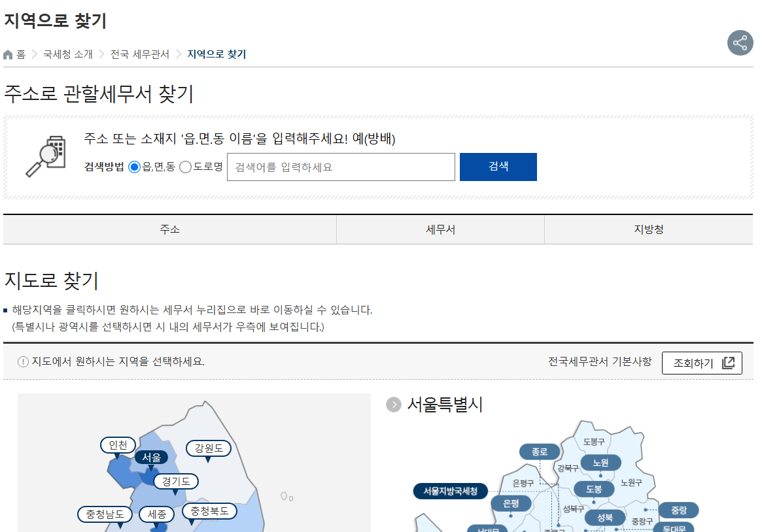Click the 주소 column header
The height and width of the screenshot is (532, 762).
pyautogui.click(x=169, y=229)
